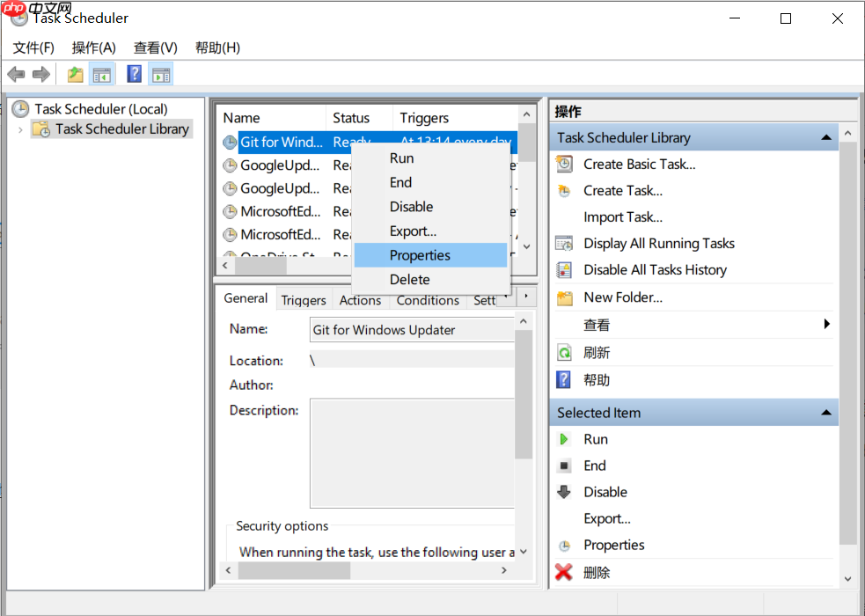
Task: Click the Properties clock icon in Selected Item
Action: (x=564, y=546)
